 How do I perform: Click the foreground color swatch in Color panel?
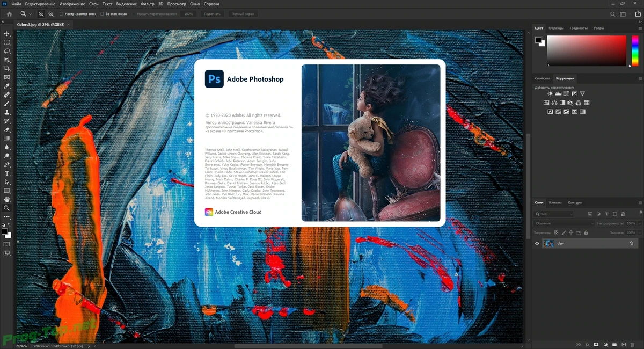pos(538,40)
